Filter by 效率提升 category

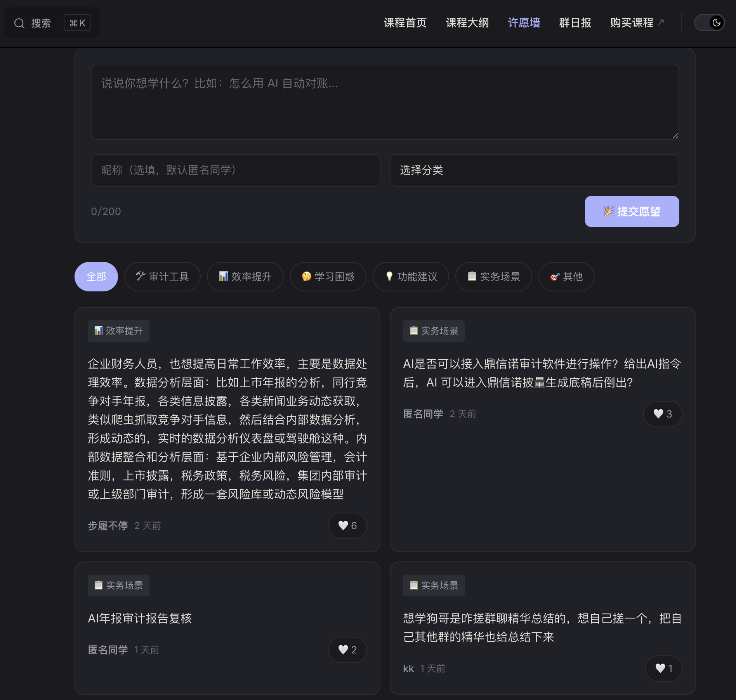(245, 277)
